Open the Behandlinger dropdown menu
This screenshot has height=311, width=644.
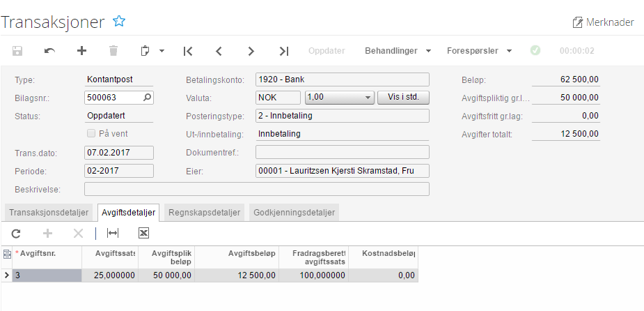(x=398, y=51)
